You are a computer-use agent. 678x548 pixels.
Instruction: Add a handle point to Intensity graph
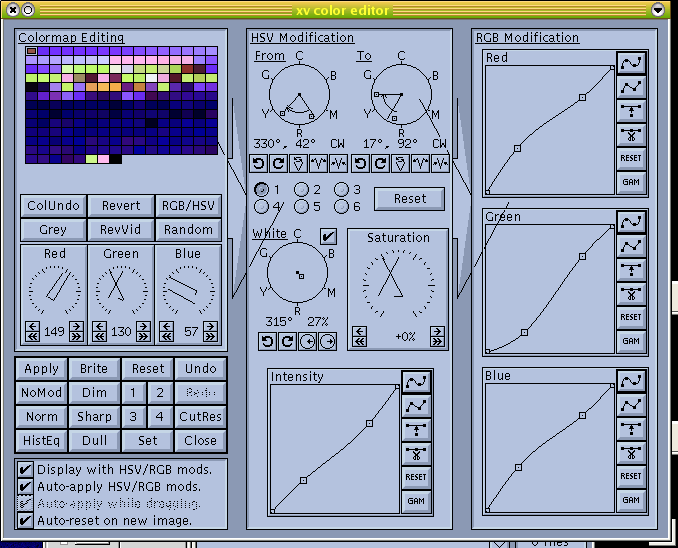(416, 429)
